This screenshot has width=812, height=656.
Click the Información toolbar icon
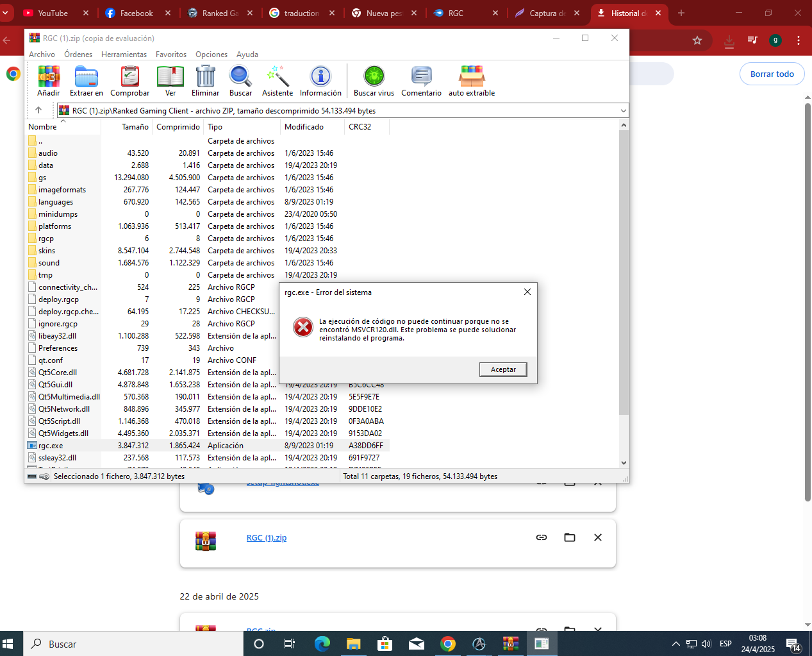click(320, 81)
